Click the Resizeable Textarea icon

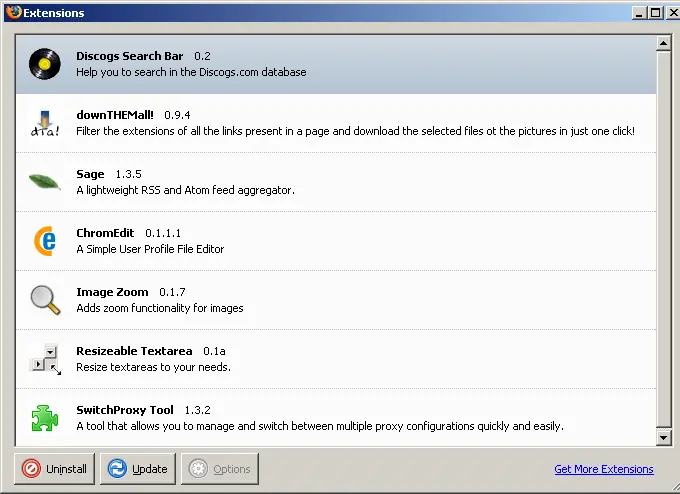45,359
